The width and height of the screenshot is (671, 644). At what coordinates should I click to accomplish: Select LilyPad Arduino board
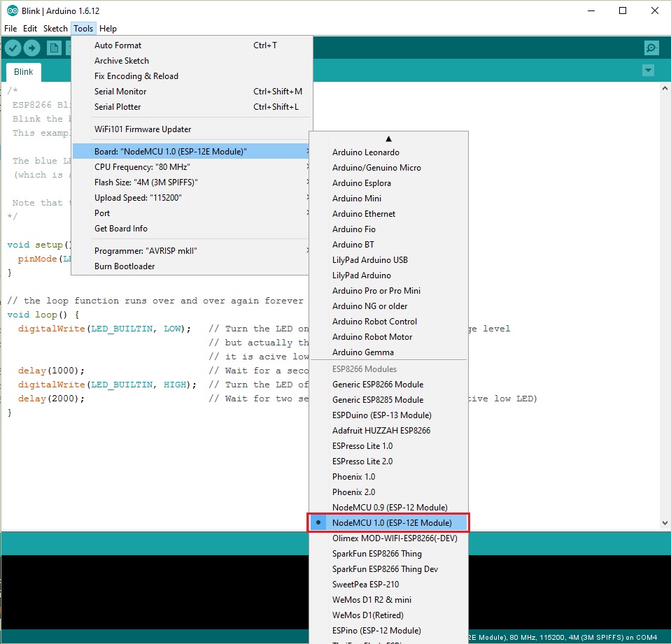[388, 276]
